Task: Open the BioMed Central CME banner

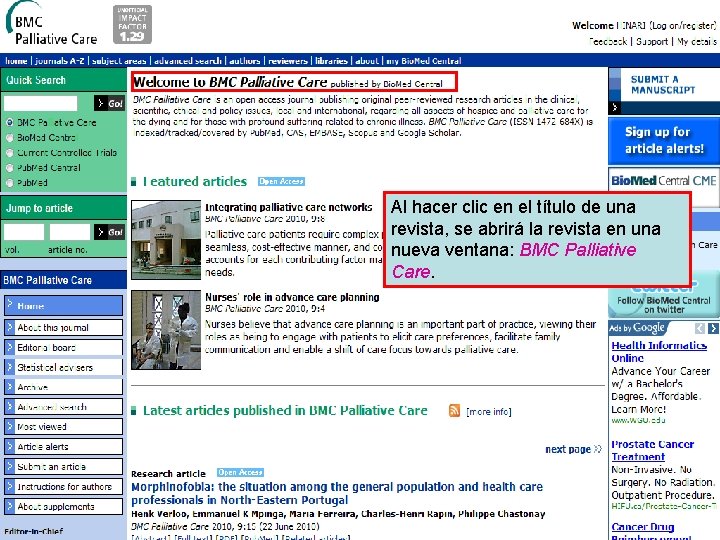Action: 664,180
